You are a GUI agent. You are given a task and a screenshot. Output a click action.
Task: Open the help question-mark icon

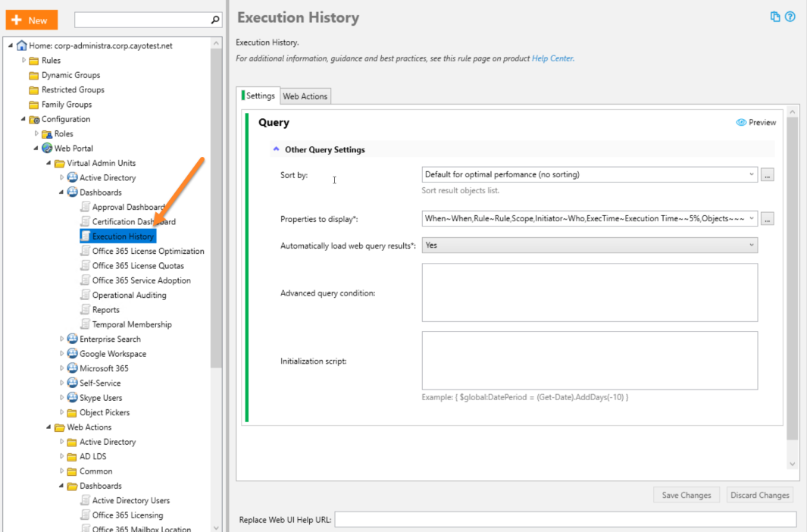coord(790,17)
